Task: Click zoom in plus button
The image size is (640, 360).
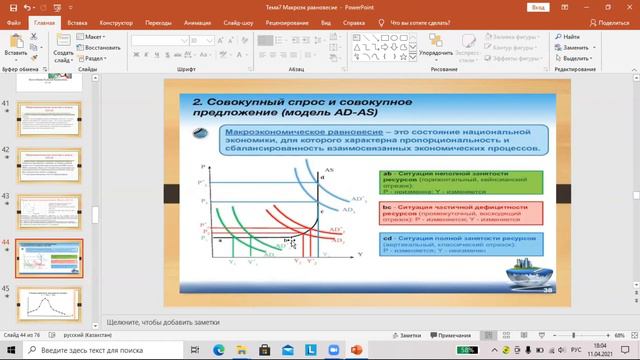Action: click(608, 335)
